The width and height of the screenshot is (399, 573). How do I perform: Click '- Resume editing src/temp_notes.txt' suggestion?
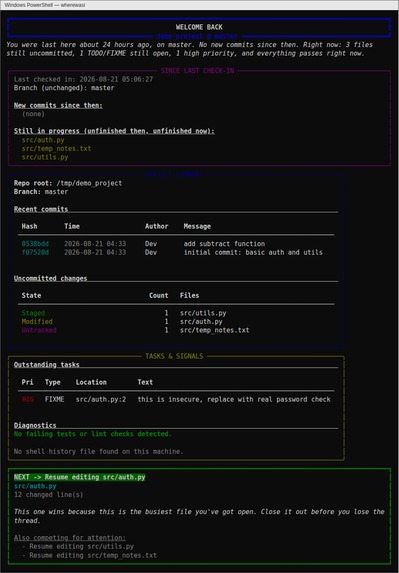(89, 555)
